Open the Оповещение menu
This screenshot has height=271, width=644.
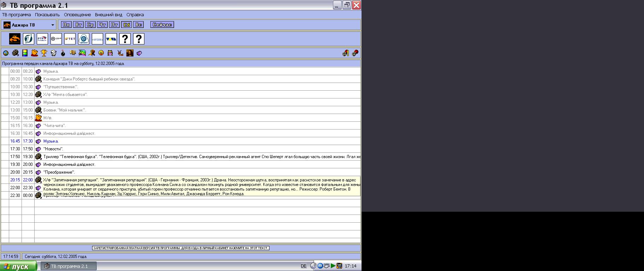[77, 15]
